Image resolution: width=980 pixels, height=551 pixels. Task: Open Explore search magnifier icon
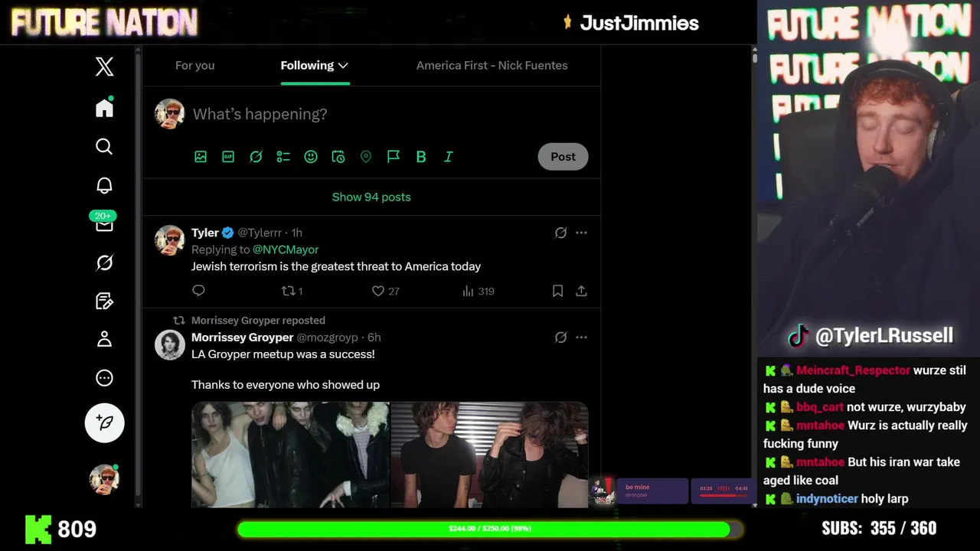105,146
